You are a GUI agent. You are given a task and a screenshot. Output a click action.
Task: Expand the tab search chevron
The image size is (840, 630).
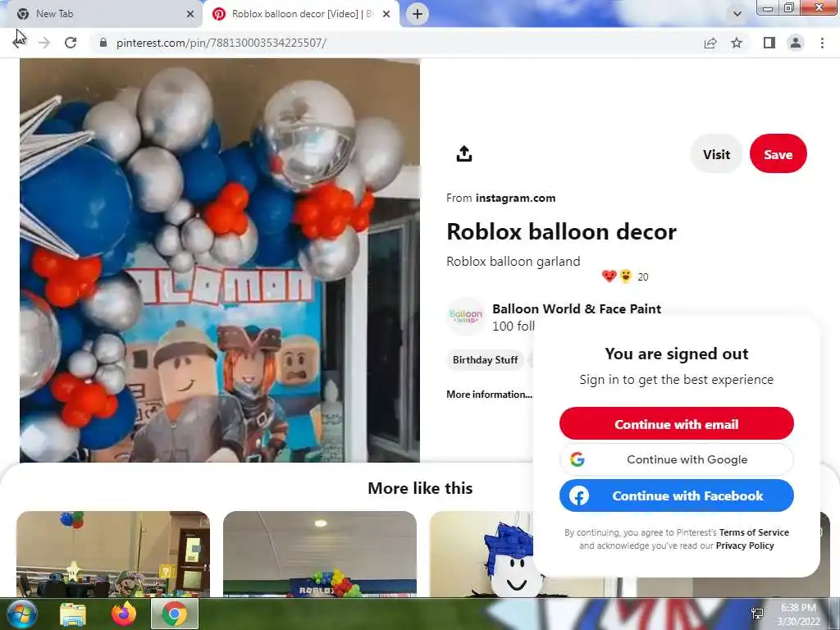click(x=737, y=14)
